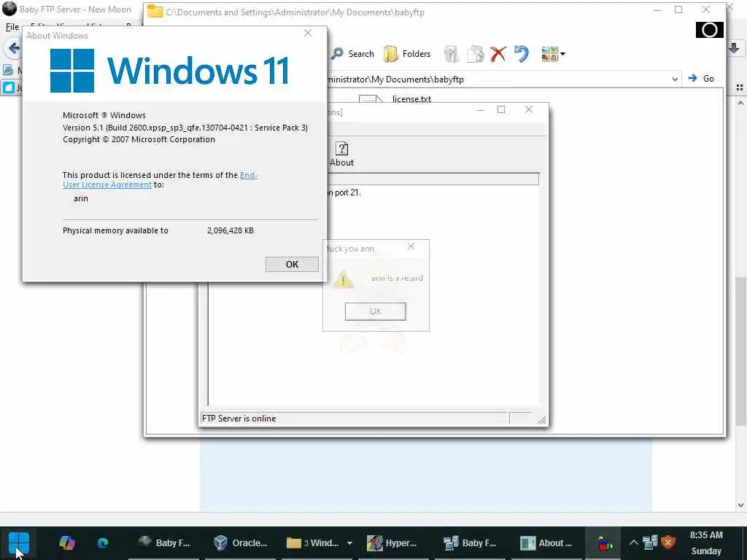This screenshot has height=560, width=747.
Task: Open the End-User License Agreement link
Action: click(160, 180)
